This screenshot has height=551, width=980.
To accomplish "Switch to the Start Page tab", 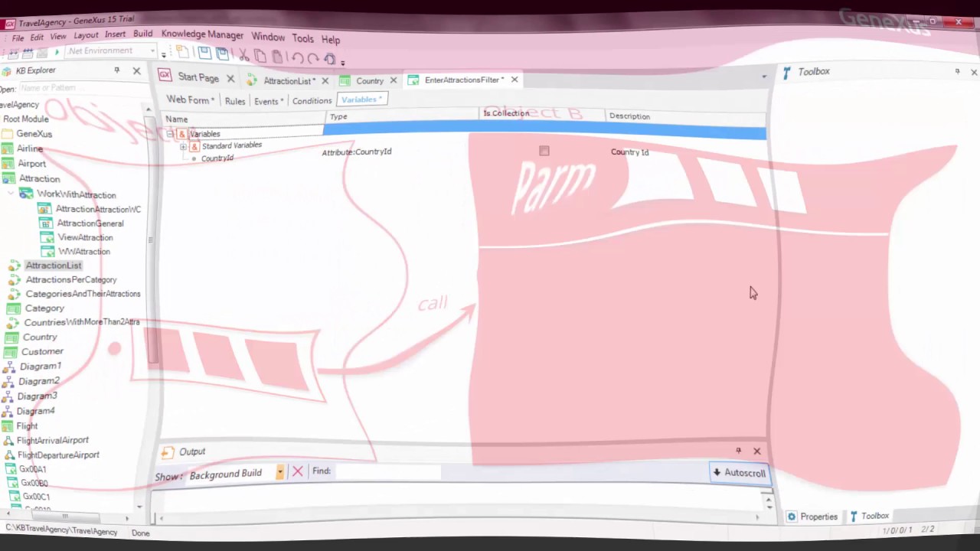I will (x=198, y=77).
